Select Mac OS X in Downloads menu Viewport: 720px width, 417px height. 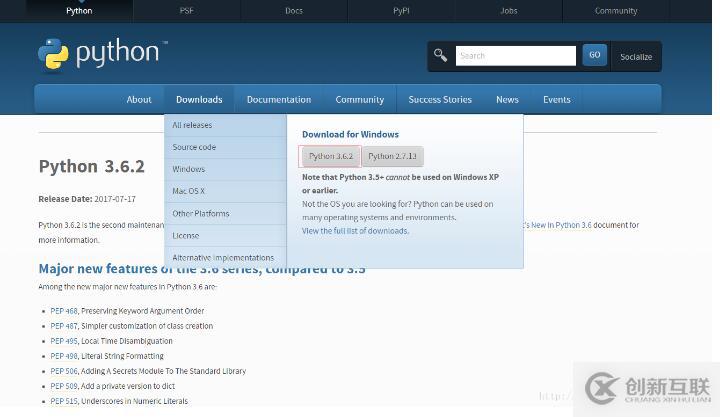pos(225,191)
